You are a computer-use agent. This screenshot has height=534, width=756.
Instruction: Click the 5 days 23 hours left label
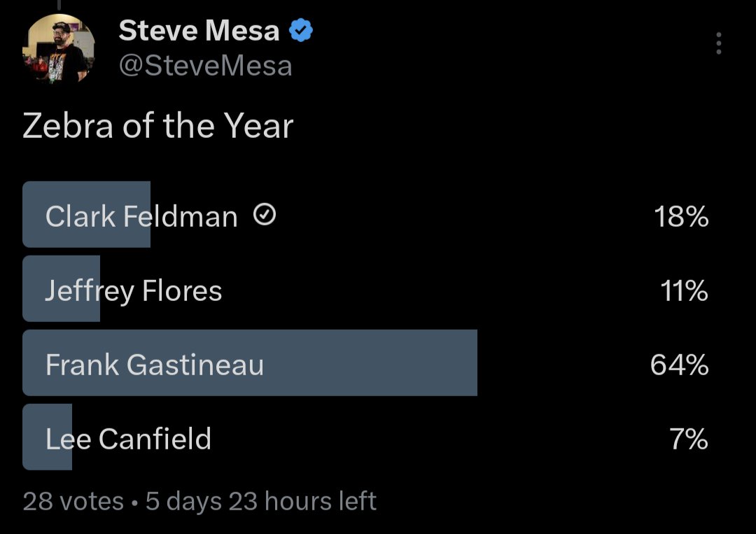coord(261,501)
